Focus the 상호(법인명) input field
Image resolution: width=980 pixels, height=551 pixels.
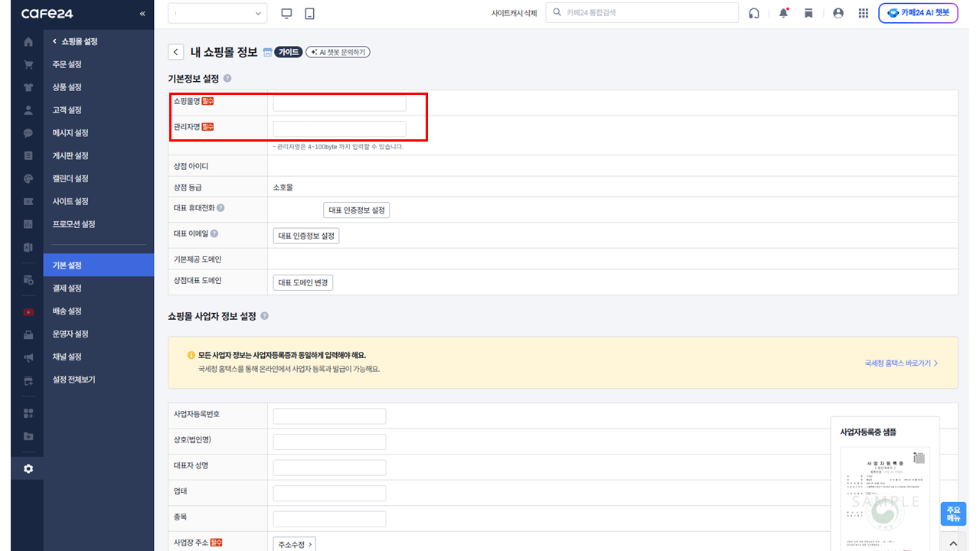coord(330,442)
